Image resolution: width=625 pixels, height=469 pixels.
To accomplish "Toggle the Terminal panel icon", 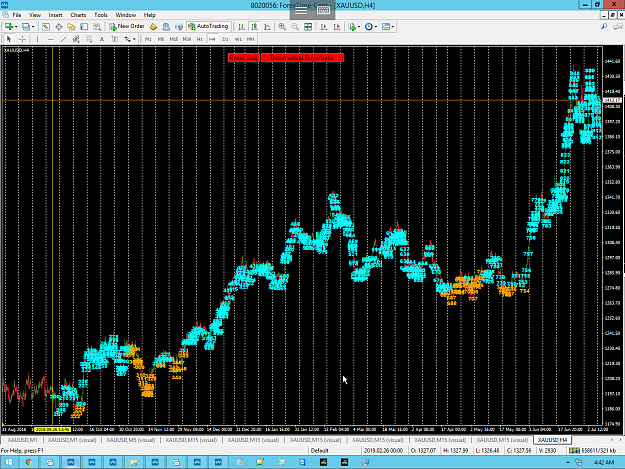I will coord(84,27).
